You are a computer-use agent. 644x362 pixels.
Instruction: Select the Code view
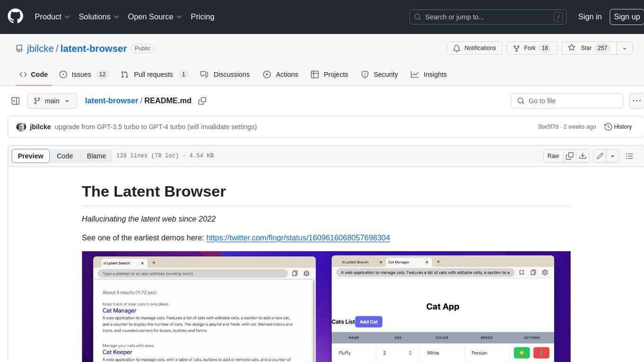coord(65,156)
